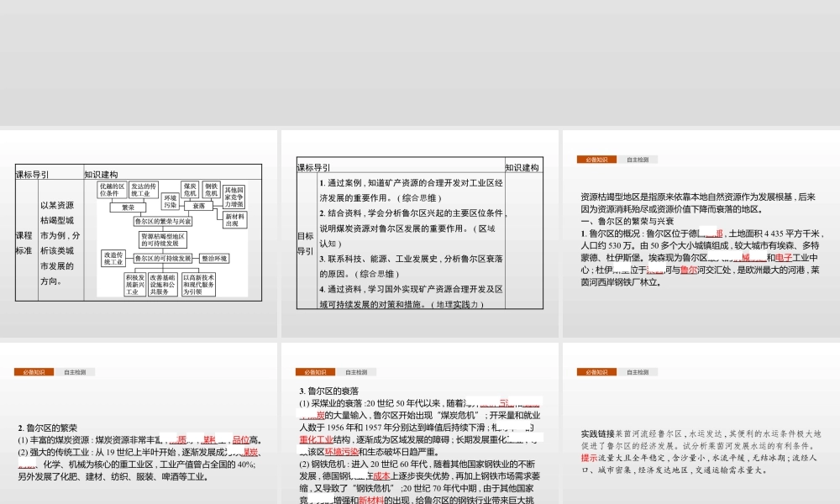Image resolution: width=840 pixels, height=504 pixels.
Task: Select the 品位 link about coal quality
Action: pyautogui.click(x=239, y=438)
